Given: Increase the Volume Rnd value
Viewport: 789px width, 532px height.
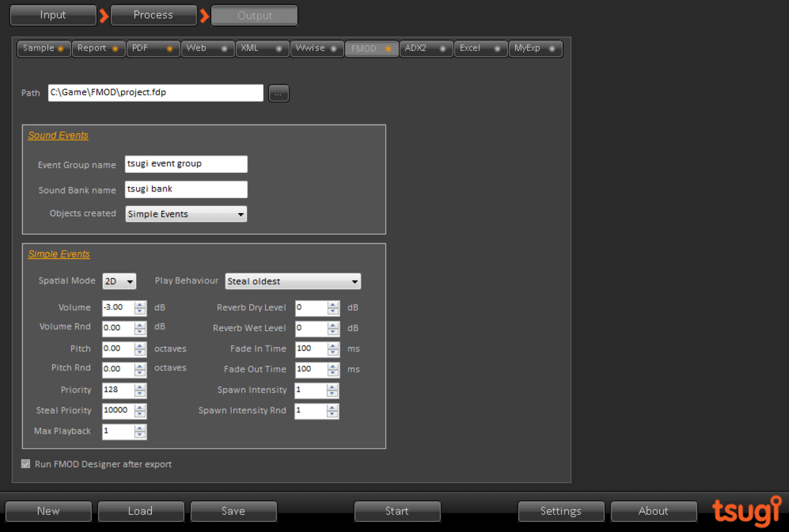Looking at the screenshot, I should [x=140, y=325].
